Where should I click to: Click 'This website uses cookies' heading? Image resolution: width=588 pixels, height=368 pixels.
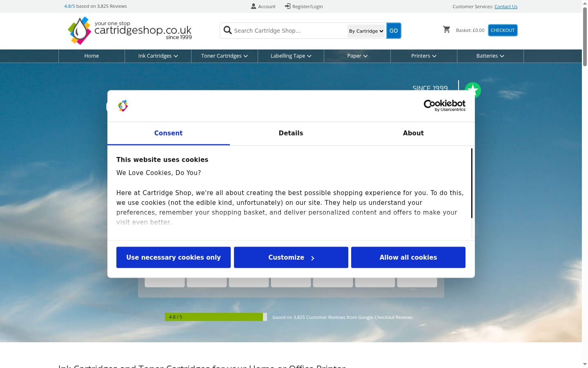(x=162, y=160)
